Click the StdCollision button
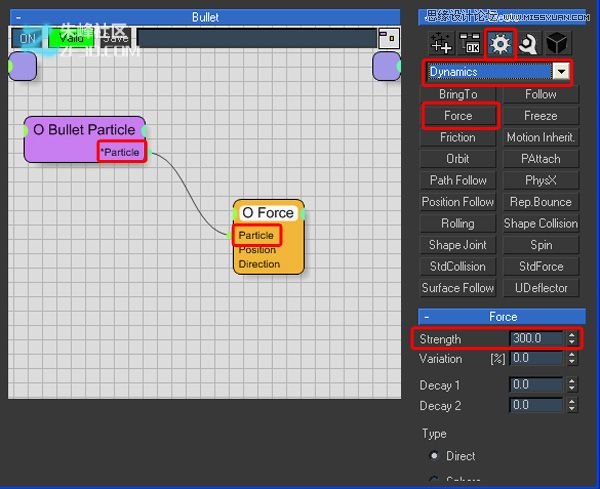600x489 pixels. (x=458, y=266)
